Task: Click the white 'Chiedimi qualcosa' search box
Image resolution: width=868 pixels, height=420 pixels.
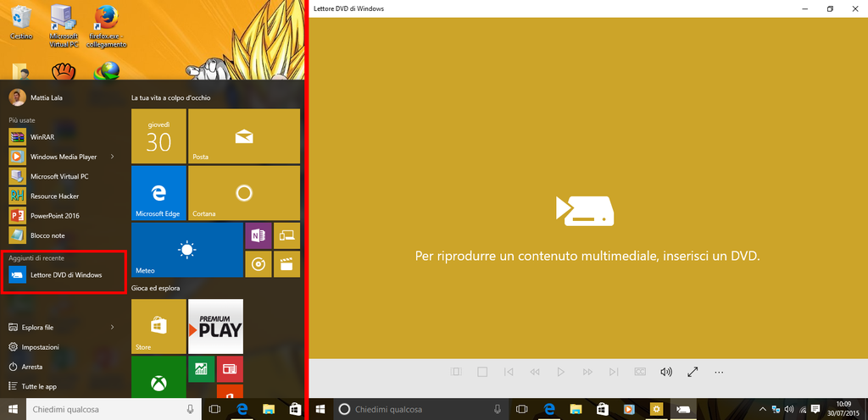Action: click(114, 410)
